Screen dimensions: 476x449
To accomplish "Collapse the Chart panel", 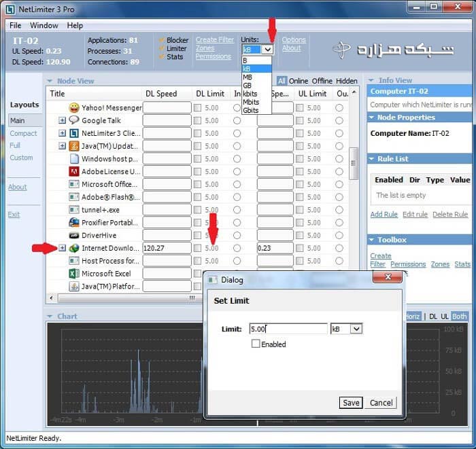I will 50,317.
